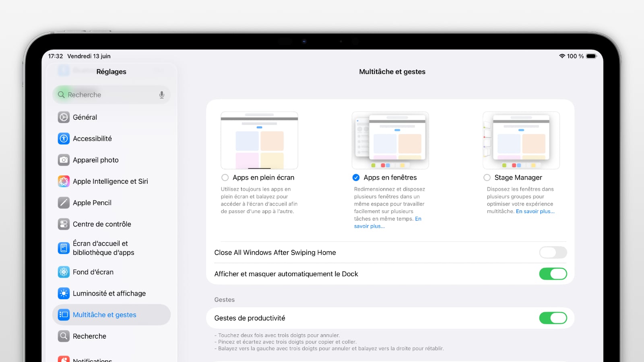Open Apple Pencil label in sidebar
This screenshot has width=644, height=362.
(x=92, y=203)
